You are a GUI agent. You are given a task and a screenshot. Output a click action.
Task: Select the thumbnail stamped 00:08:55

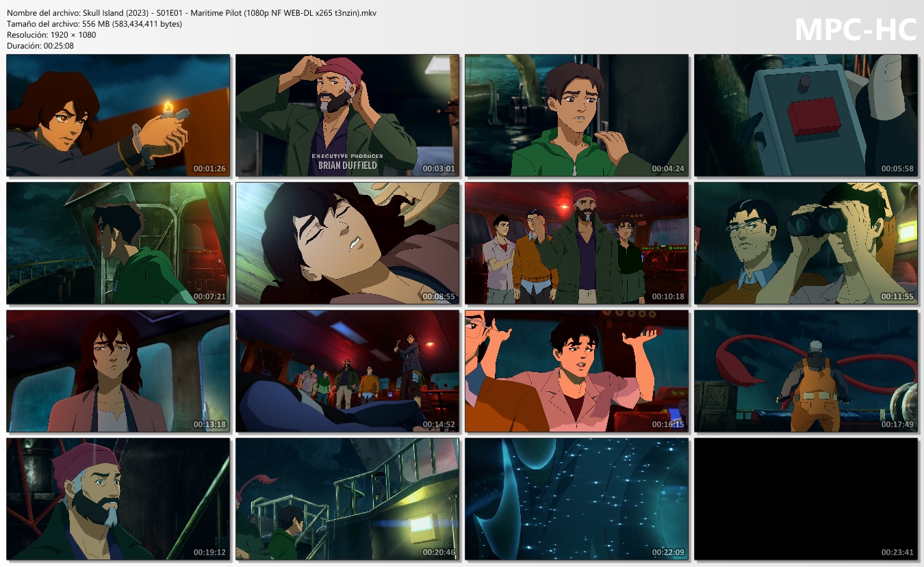point(348,243)
